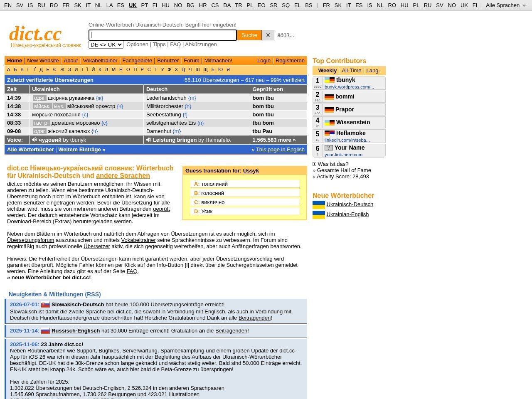Click the dict.cc logo
This screenshot has width=532, height=399.
(35, 34)
